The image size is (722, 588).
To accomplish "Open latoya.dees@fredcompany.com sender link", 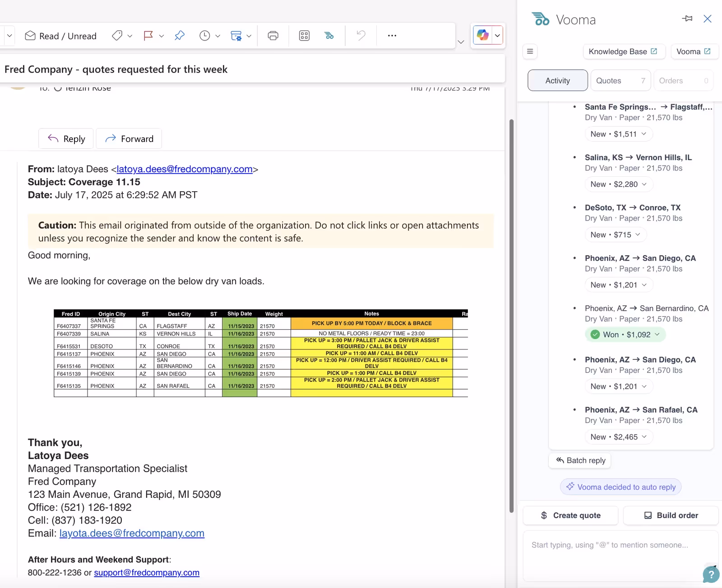I will pyautogui.click(x=185, y=169).
